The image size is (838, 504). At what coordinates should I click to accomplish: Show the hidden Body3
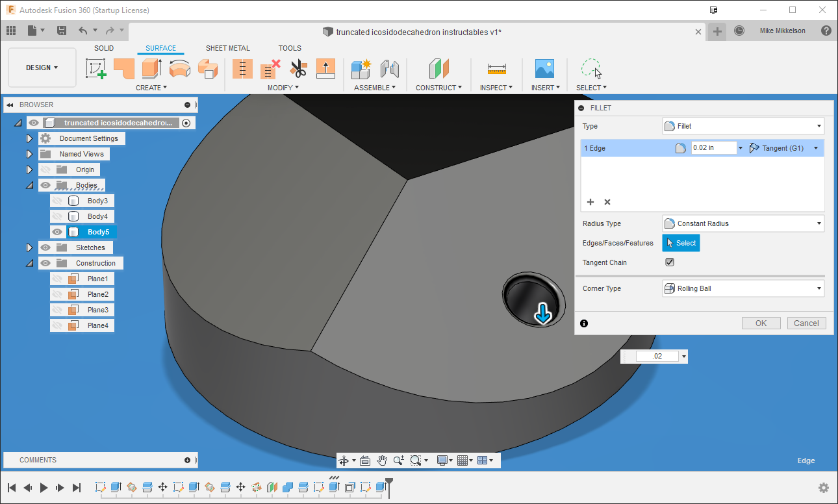tap(57, 200)
